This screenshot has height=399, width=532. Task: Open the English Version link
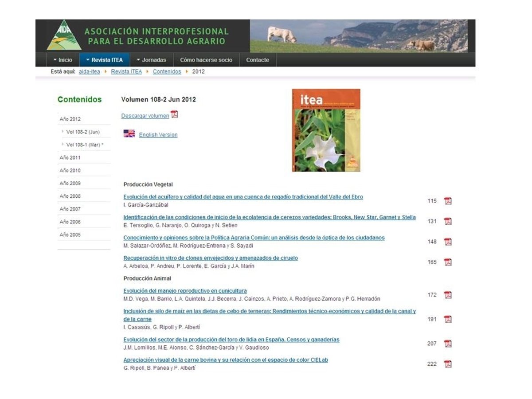point(158,135)
